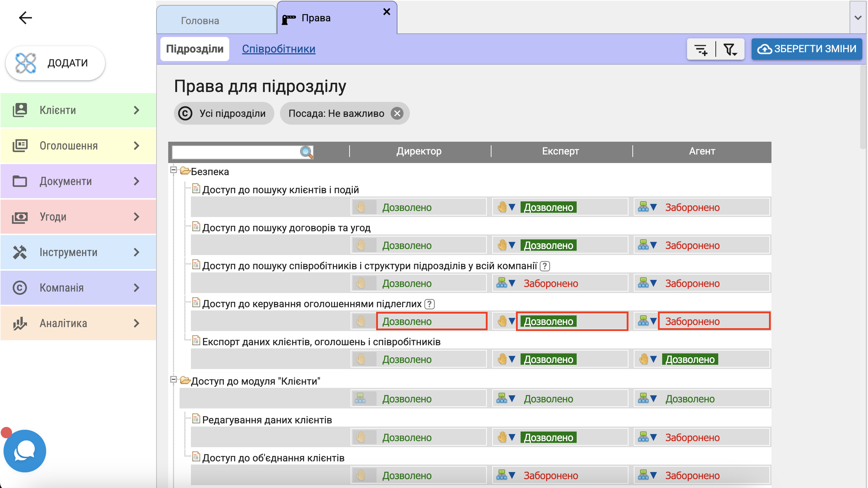Screen dimensions: 868x488
Task: Click help icon next to керування оголошеннями підлеглих
Action: click(429, 304)
